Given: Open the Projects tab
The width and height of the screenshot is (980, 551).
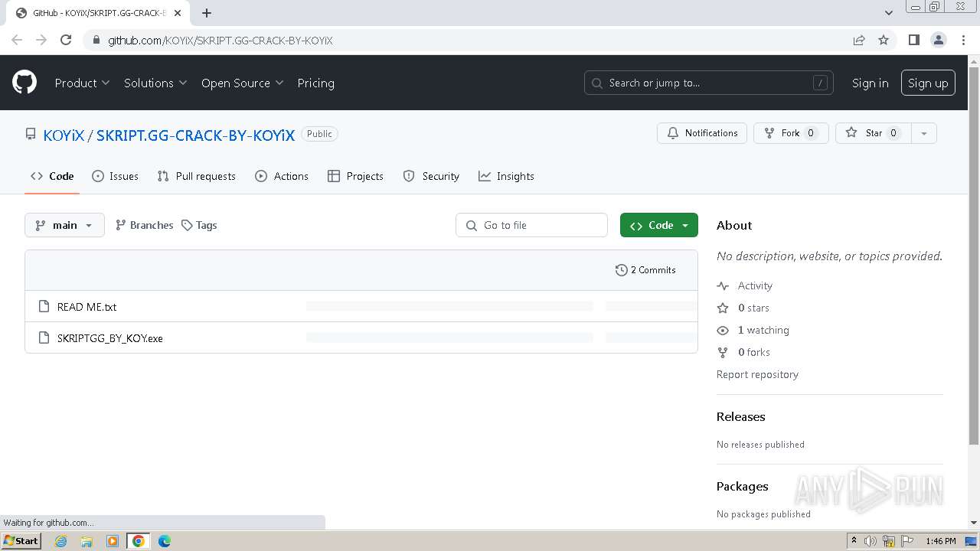Looking at the screenshot, I should click(355, 176).
